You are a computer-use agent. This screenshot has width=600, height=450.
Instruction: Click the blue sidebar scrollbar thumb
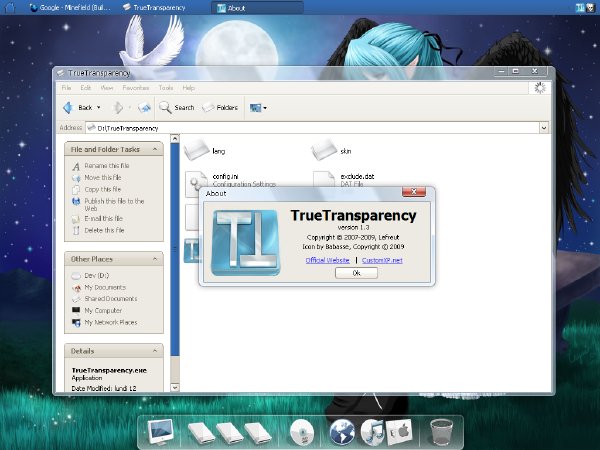(x=174, y=249)
